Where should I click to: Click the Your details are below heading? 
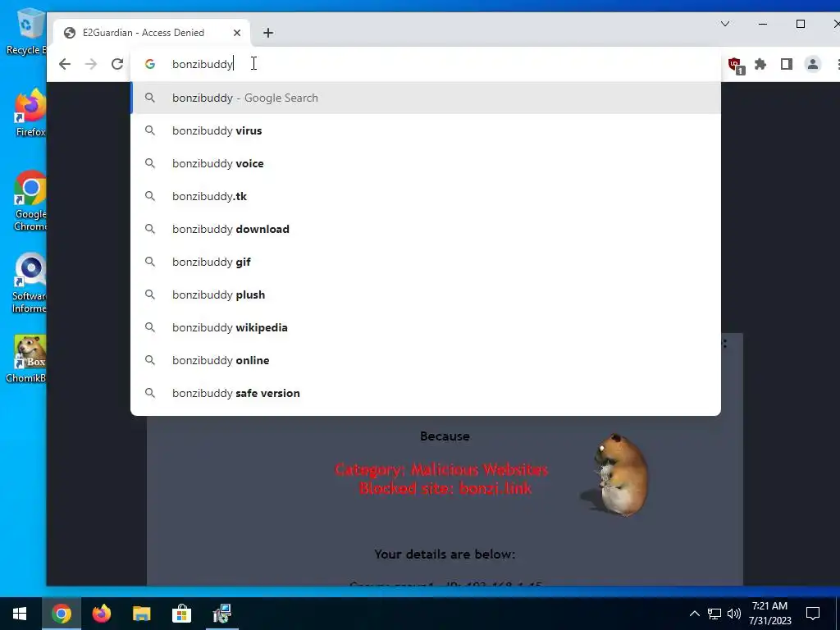point(445,554)
